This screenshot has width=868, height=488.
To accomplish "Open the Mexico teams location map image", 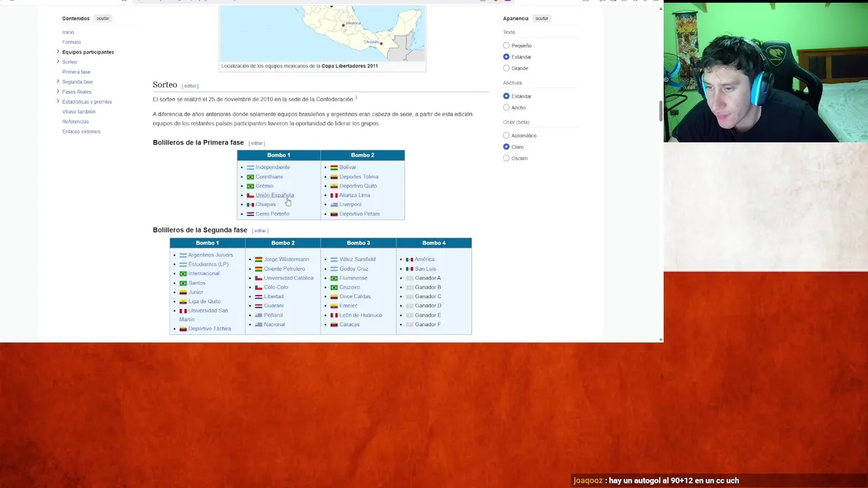I will click(323, 33).
